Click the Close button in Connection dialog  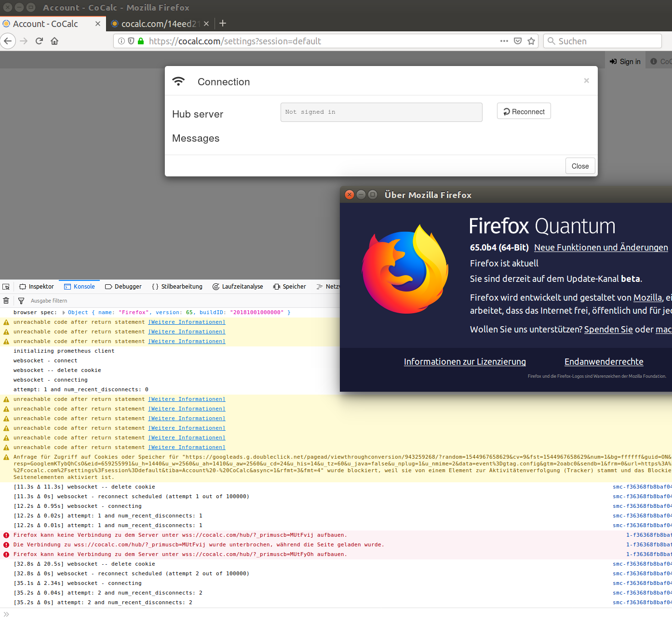580,166
